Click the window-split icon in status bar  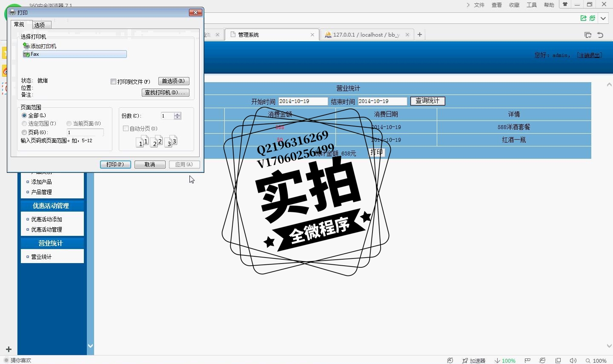(x=558, y=361)
